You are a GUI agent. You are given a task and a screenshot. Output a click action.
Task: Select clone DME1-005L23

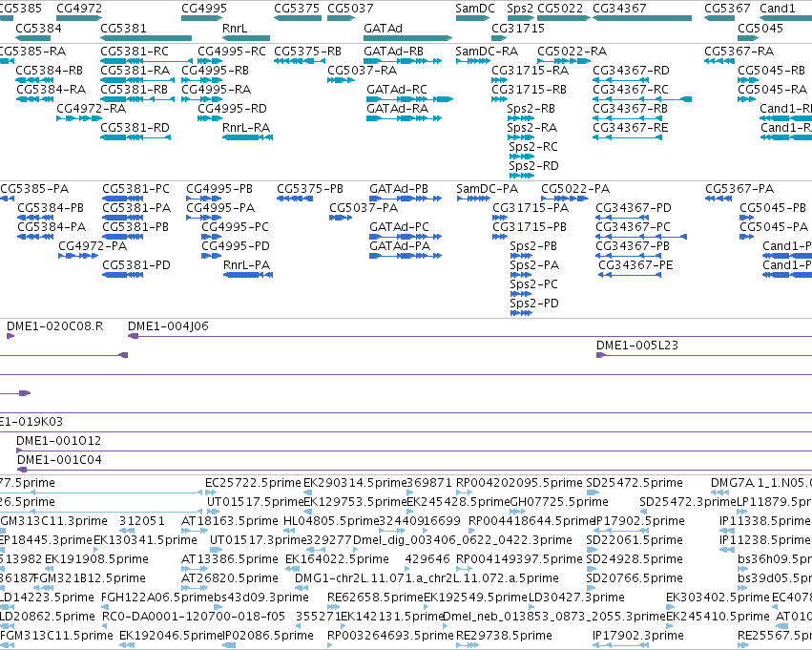(637, 346)
